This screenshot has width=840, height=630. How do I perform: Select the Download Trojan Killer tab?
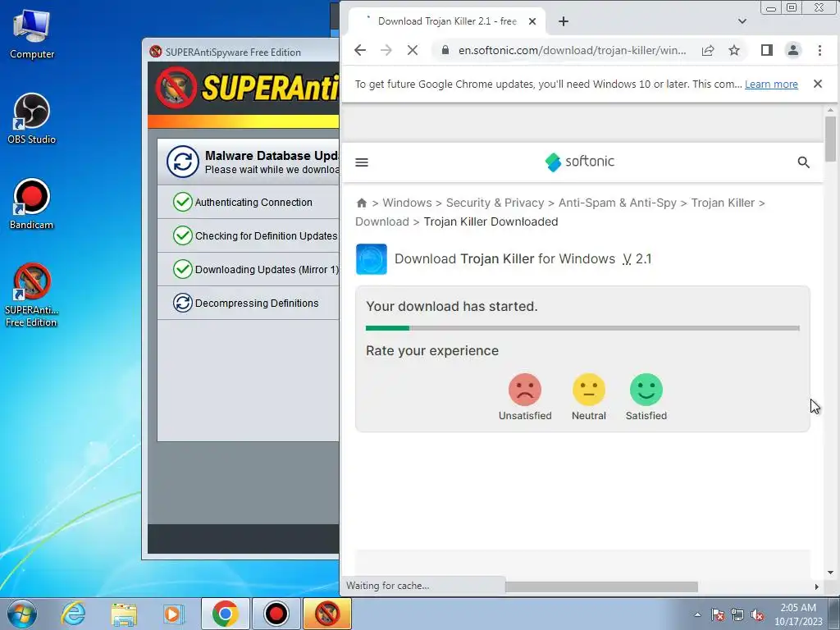[x=447, y=21]
